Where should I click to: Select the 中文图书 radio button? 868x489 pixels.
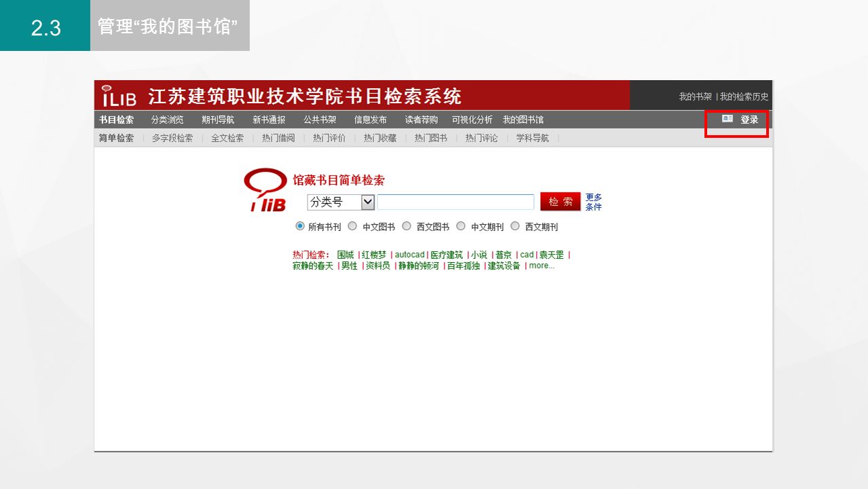[x=352, y=226]
